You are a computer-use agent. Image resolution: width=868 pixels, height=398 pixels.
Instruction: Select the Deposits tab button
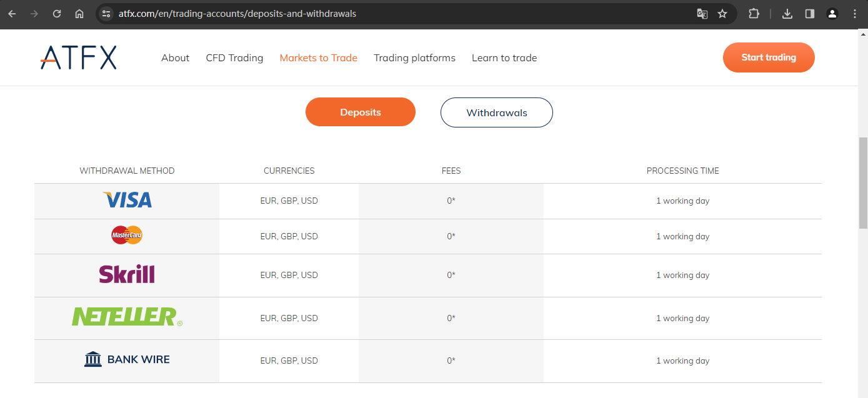pyautogui.click(x=361, y=112)
